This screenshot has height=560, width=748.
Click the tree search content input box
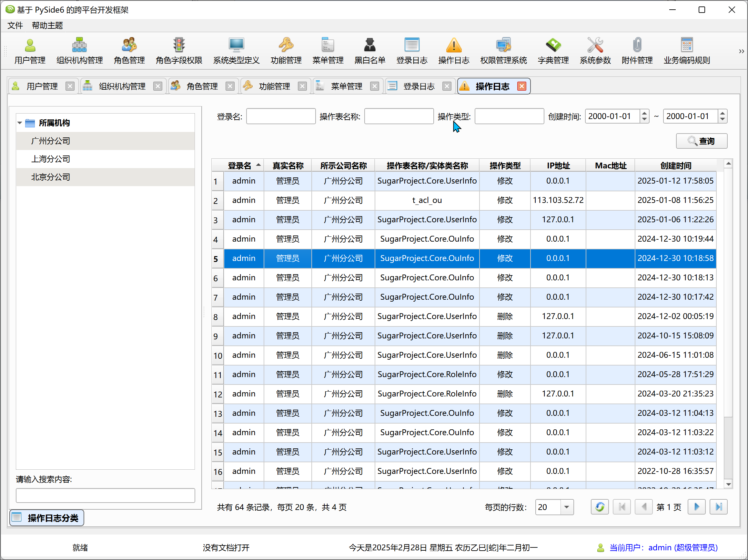(x=106, y=495)
